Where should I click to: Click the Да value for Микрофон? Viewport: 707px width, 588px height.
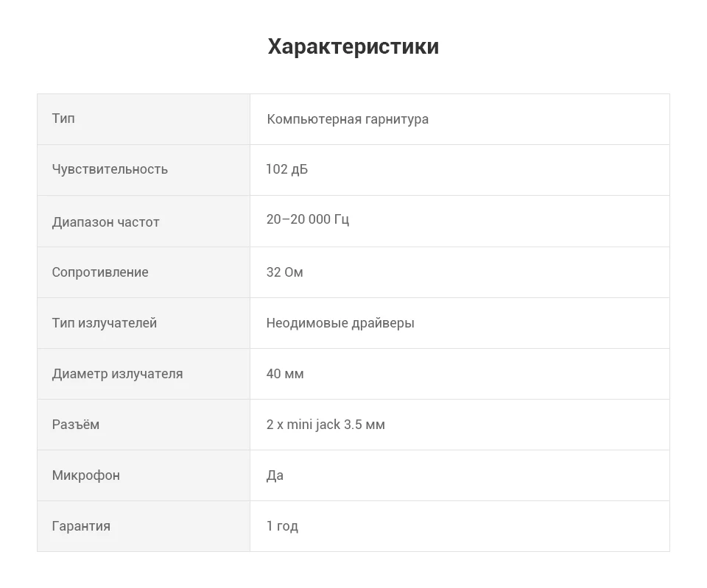(275, 475)
